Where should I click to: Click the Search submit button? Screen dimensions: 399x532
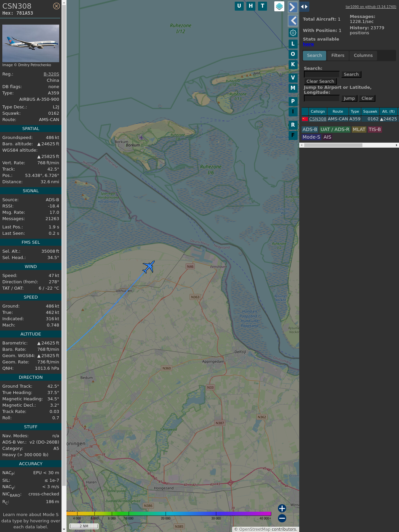pos(351,74)
